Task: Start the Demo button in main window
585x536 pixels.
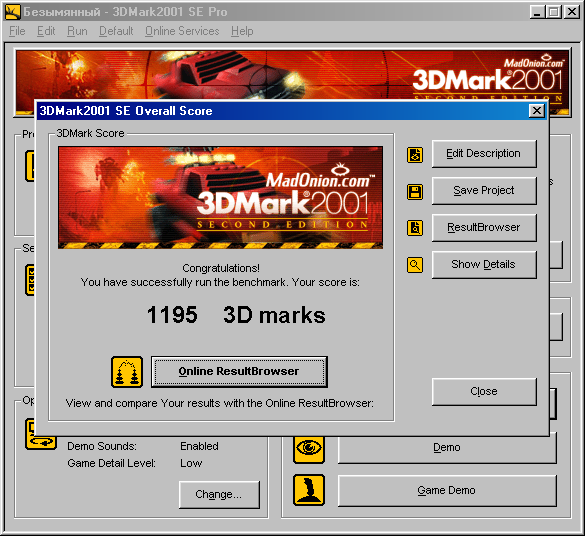Action: [447, 448]
